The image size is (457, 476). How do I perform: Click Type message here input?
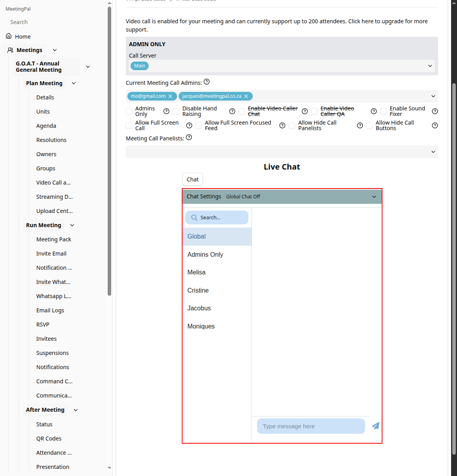tap(311, 426)
